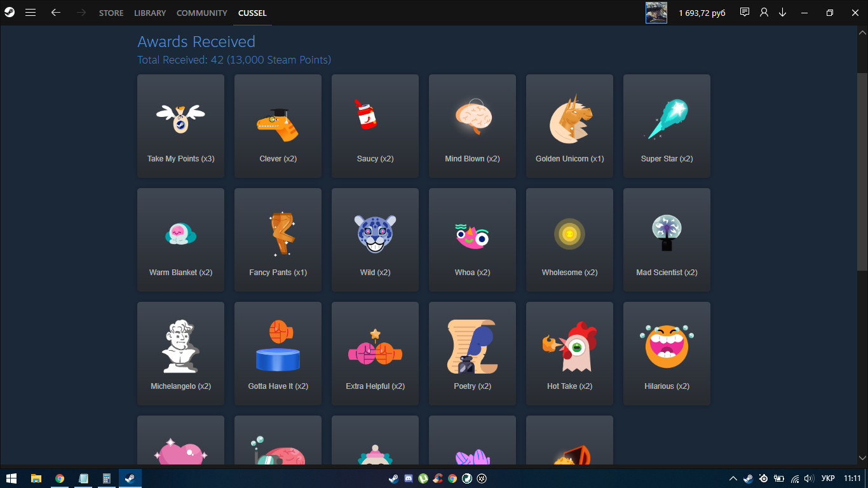This screenshot has width=868, height=488.
Task: Open the Michelangelo statue award
Action: click(180, 353)
